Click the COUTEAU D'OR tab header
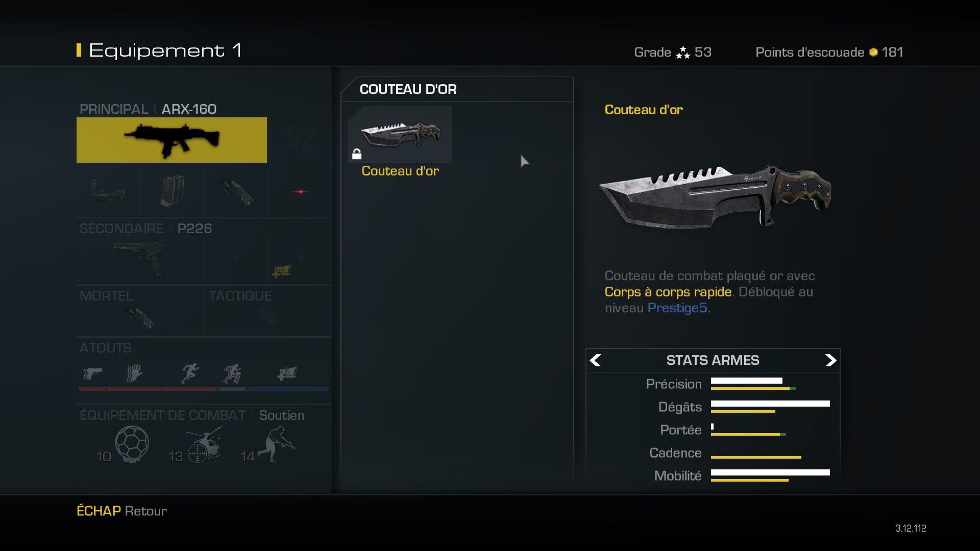The image size is (980, 551). point(408,89)
